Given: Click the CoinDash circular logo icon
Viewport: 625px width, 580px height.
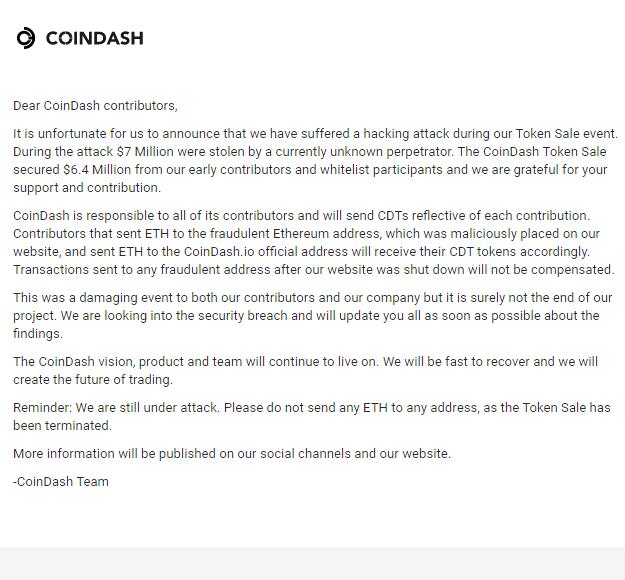Looking at the screenshot, I should (26, 38).
